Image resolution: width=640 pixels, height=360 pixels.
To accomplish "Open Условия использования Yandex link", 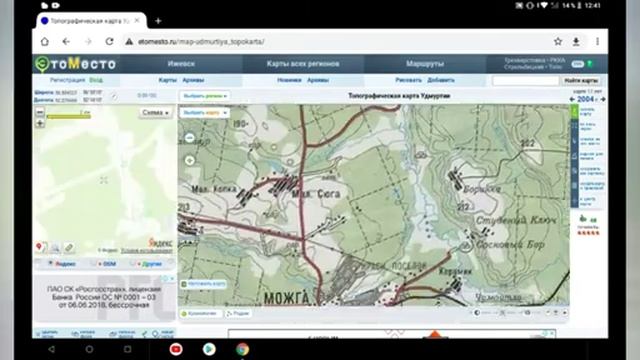I will (147, 251).
